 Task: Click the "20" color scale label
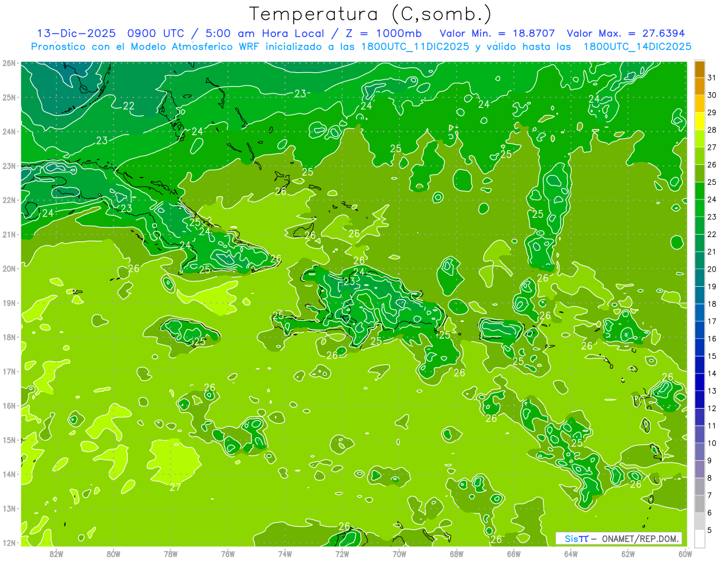(x=712, y=269)
